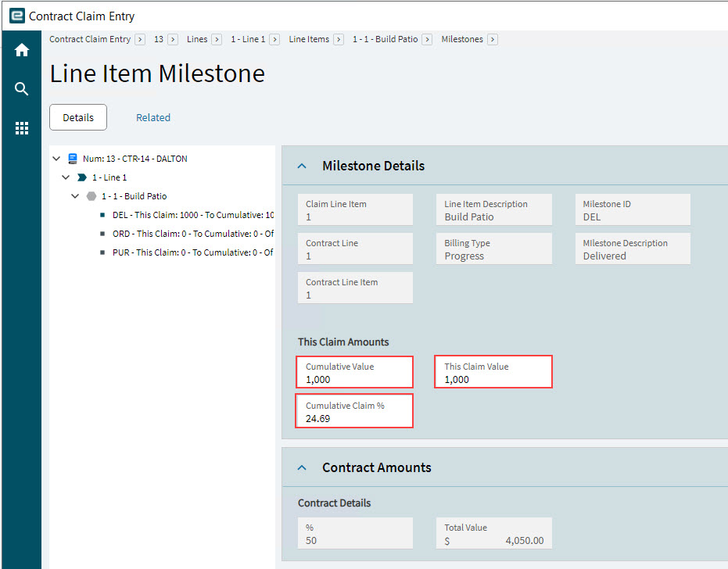Go to 1 - 1 - Build Patio breadcrumb
The width and height of the screenshot is (728, 569).
coord(385,39)
